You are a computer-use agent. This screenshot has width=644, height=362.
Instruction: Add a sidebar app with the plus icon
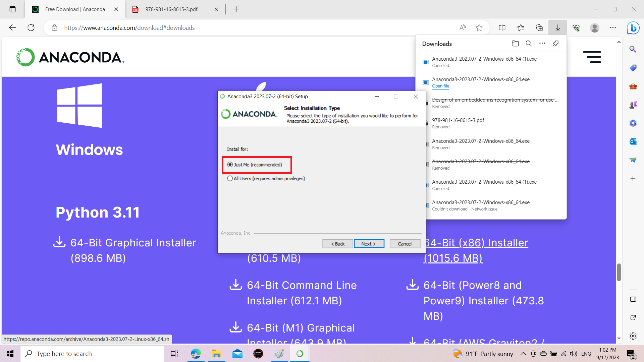pyautogui.click(x=633, y=178)
